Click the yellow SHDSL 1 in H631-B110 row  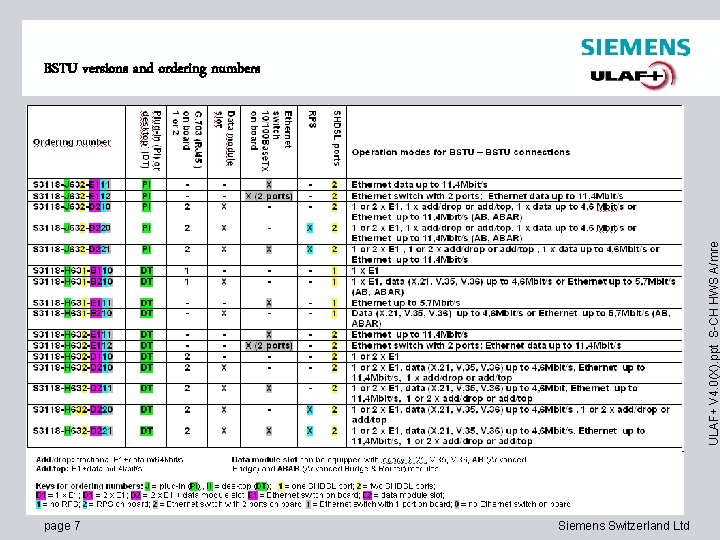334,270
